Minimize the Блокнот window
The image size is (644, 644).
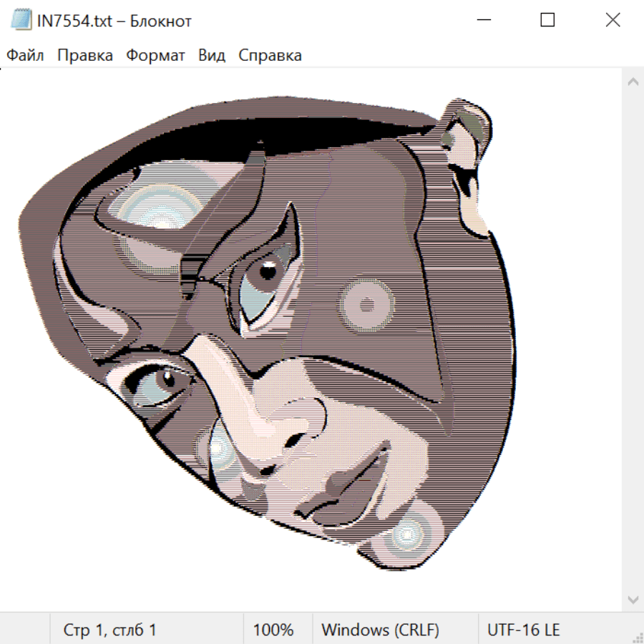482,21
